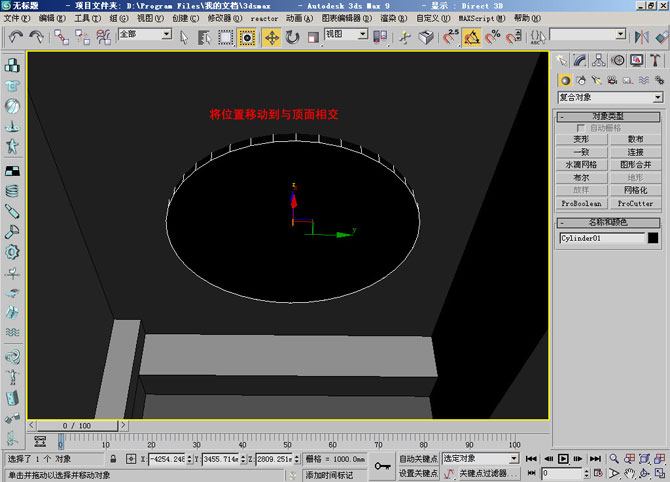Screen dimensions: 670x482
Task: Click the 布尔 button
Action: pos(582,178)
